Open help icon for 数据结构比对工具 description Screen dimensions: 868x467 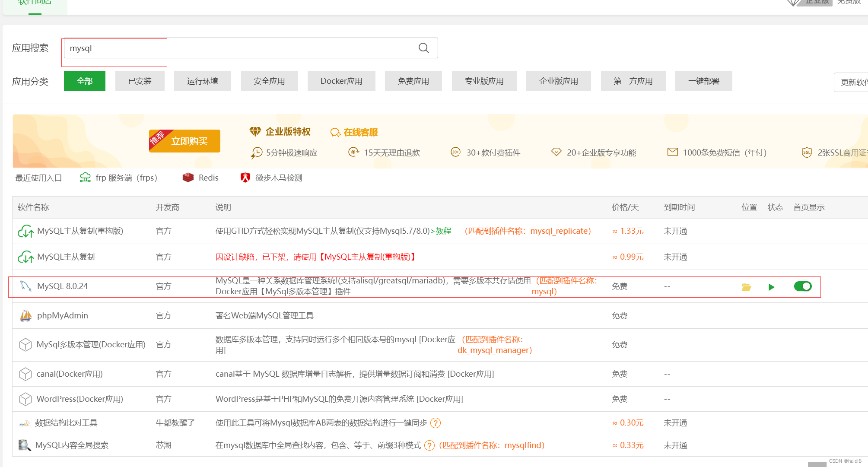point(436,423)
